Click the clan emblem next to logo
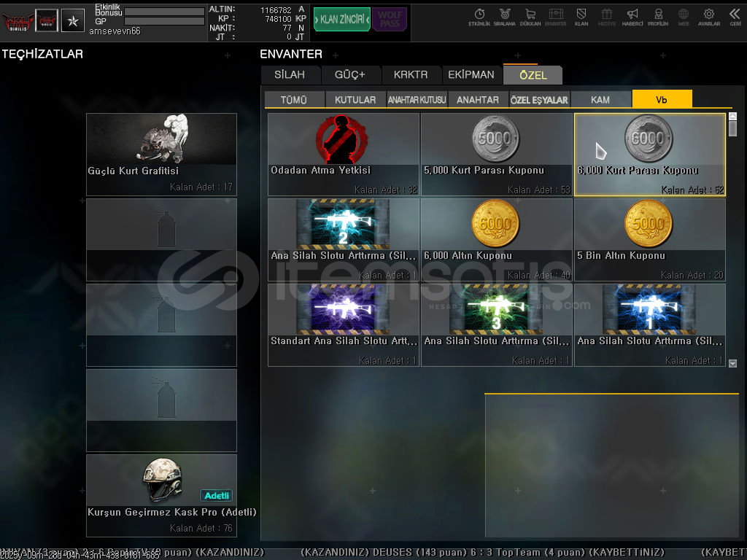 tap(47, 21)
